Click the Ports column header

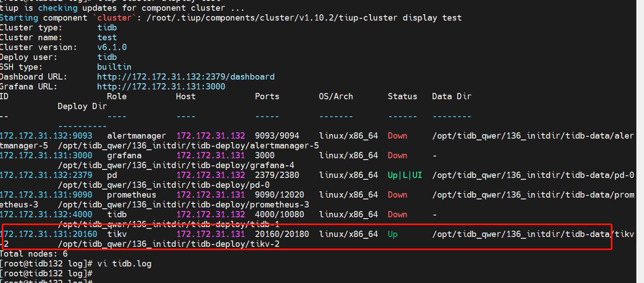click(267, 97)
